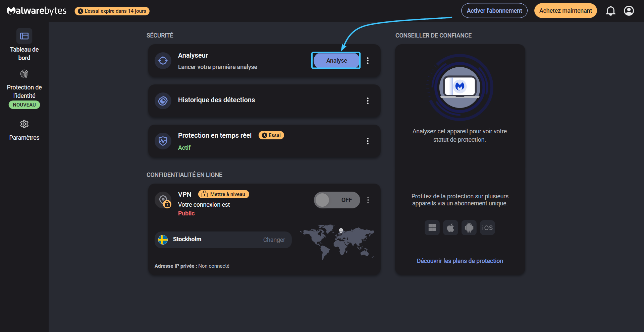
Task: Open the user account profile icon
Action: [x=629, y=11]
